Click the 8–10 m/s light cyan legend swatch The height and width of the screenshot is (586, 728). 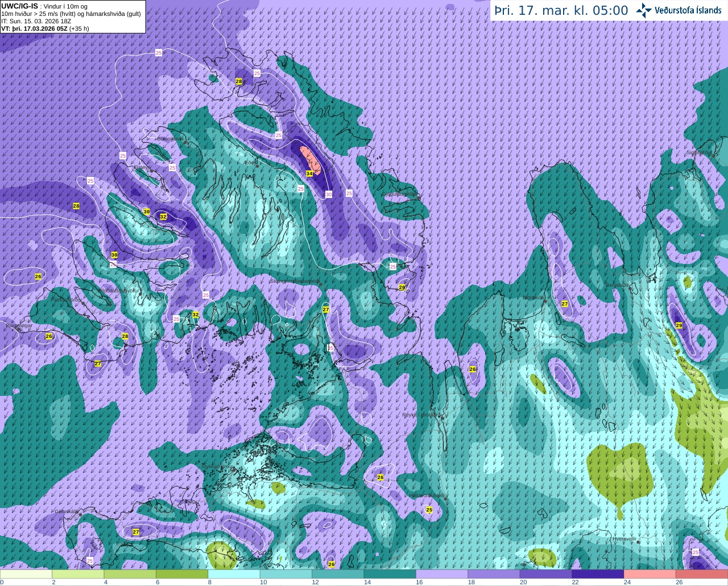(234, 574)
